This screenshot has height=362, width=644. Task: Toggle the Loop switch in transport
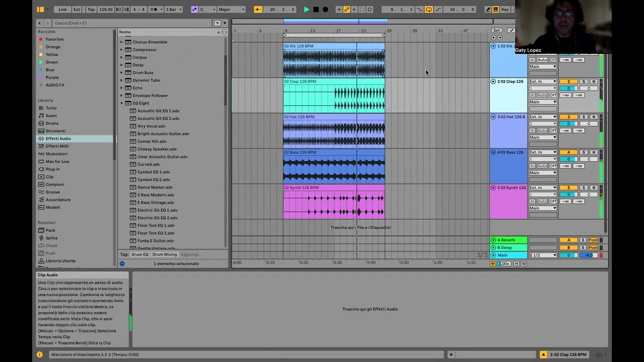(x=429, y=10)
